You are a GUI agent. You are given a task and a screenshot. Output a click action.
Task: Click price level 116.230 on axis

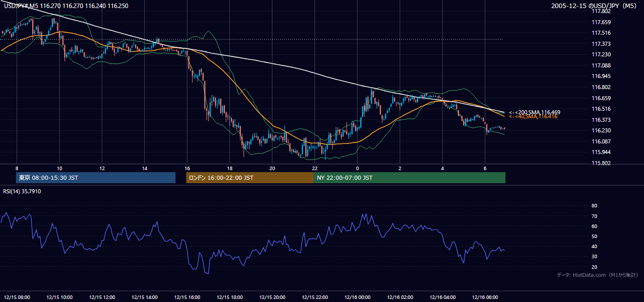point(601,130)
